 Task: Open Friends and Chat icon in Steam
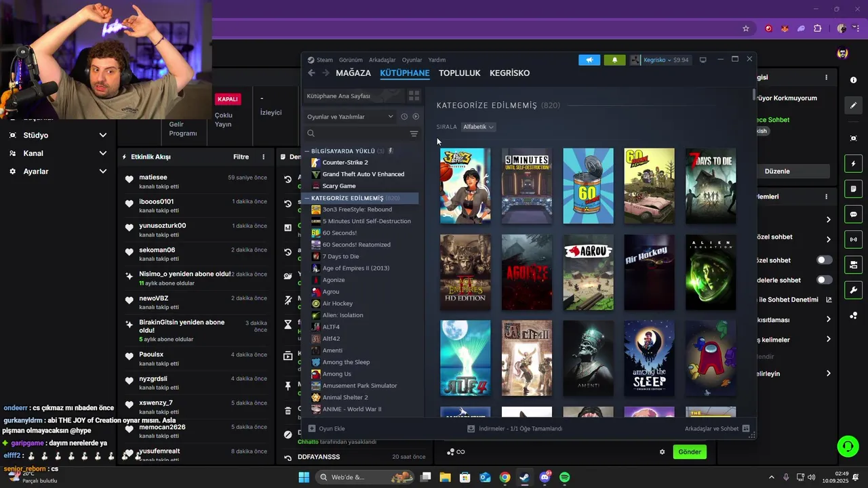(x=746, y=428)
